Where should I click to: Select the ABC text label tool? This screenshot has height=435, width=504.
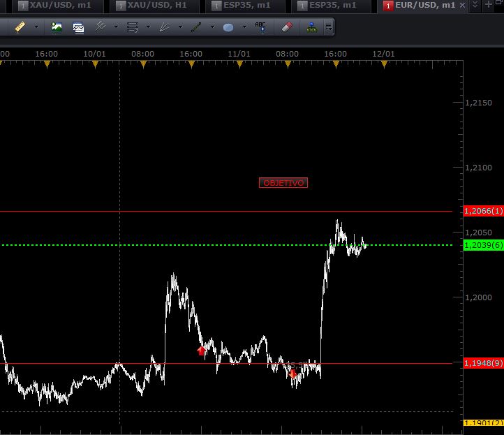tap(260, 28)
